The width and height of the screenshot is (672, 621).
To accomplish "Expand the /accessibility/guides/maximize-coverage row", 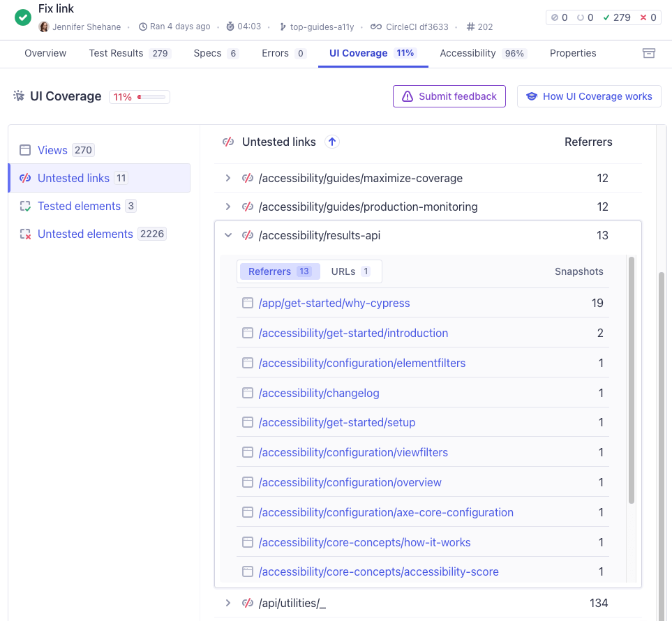I will pyautogui.click(x=227, y=178).
